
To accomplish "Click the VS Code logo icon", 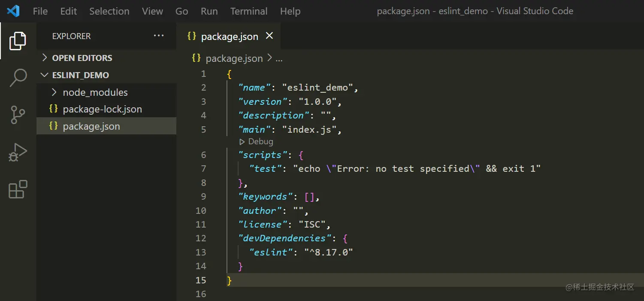I will click(x=13, y=11).
